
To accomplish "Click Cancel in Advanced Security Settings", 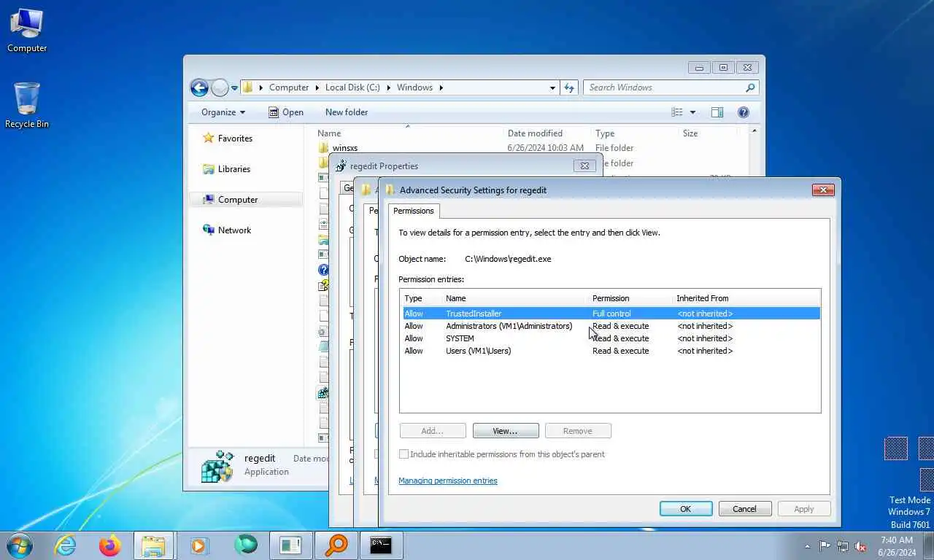I will pyautogui.click(x=745, y=509).
